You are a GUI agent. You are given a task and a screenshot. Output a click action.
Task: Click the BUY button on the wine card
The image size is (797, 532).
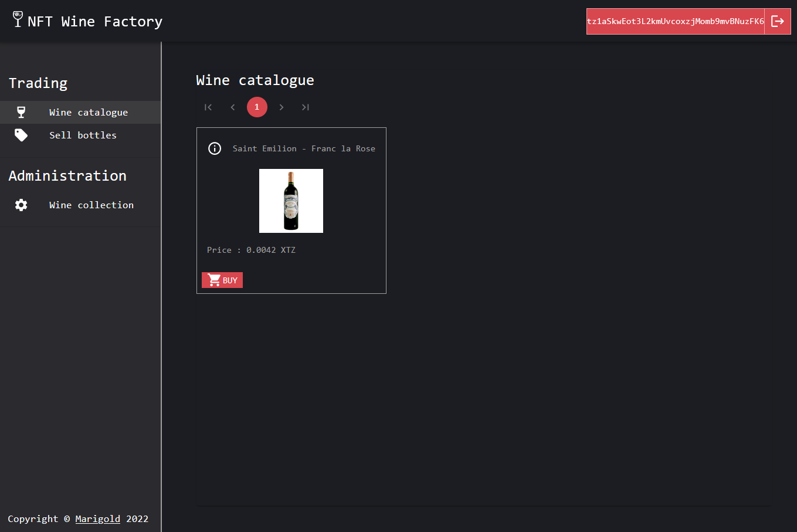222,280
